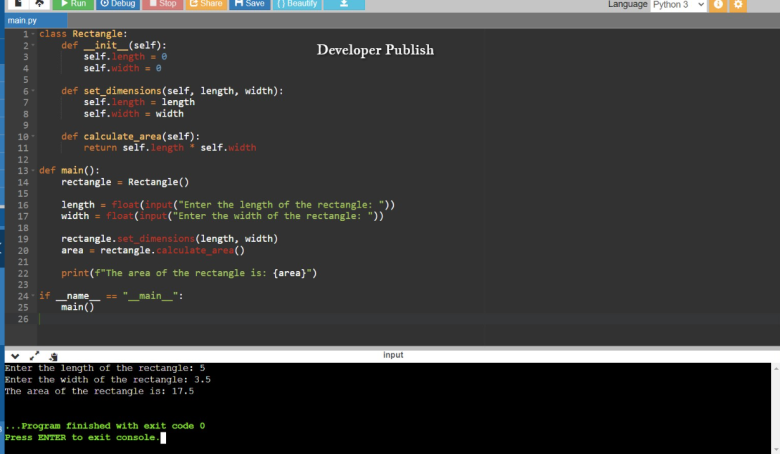780x454 pixels.
Task: Collapse the console with the chevron icon
Action: click(15, 356)
